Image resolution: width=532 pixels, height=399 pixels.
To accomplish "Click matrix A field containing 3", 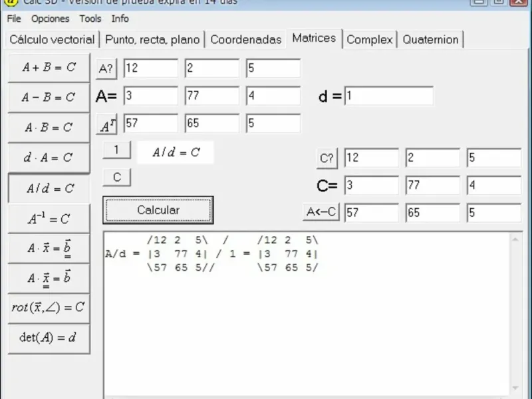I will (151, 96).
